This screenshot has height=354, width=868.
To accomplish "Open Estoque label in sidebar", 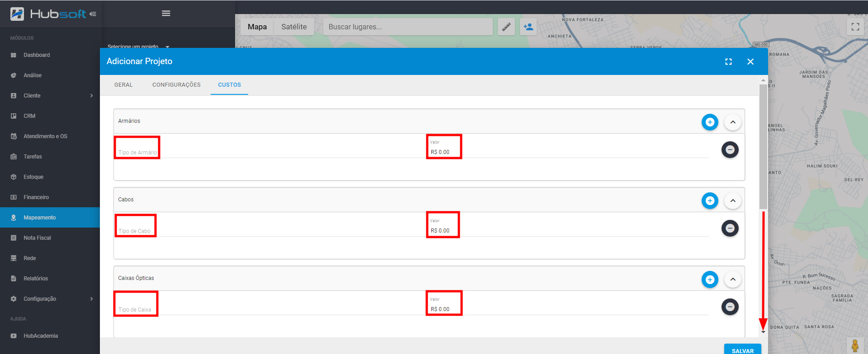I will coord(33,177).
